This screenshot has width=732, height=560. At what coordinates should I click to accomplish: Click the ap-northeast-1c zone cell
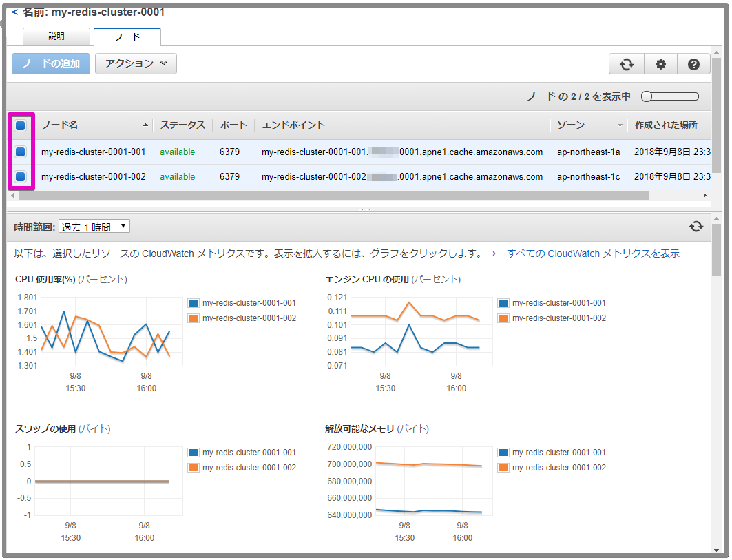tap(588, 176)
